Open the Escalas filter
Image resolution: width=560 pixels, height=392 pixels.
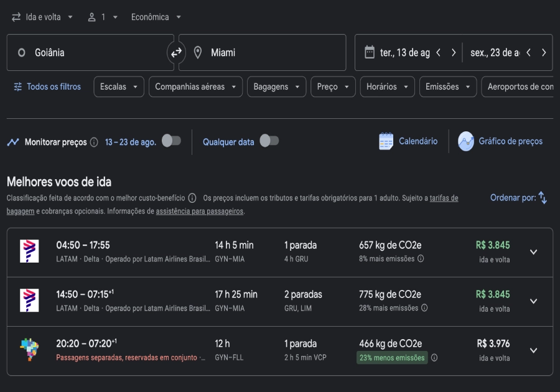(x=119, y=87)
